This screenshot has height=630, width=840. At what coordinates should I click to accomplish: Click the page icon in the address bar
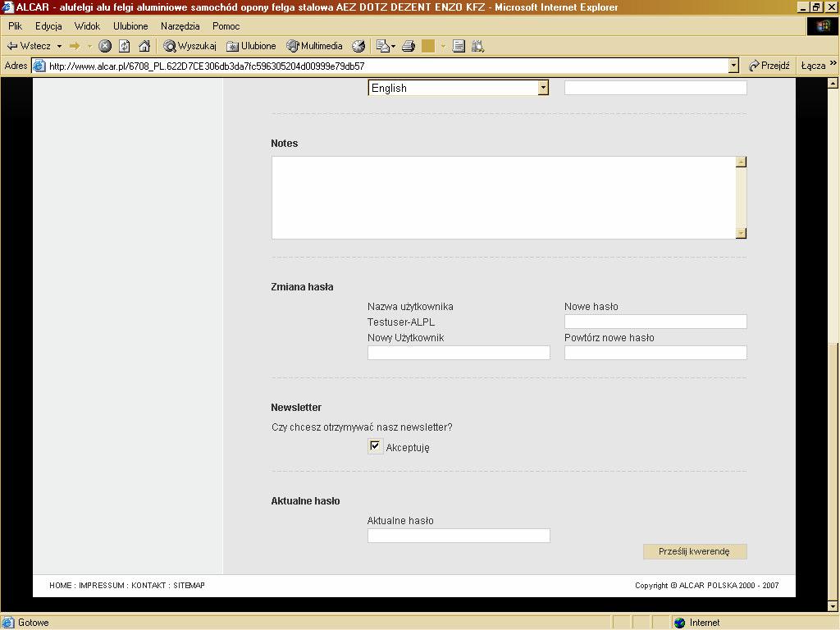[x=39, y=66]
